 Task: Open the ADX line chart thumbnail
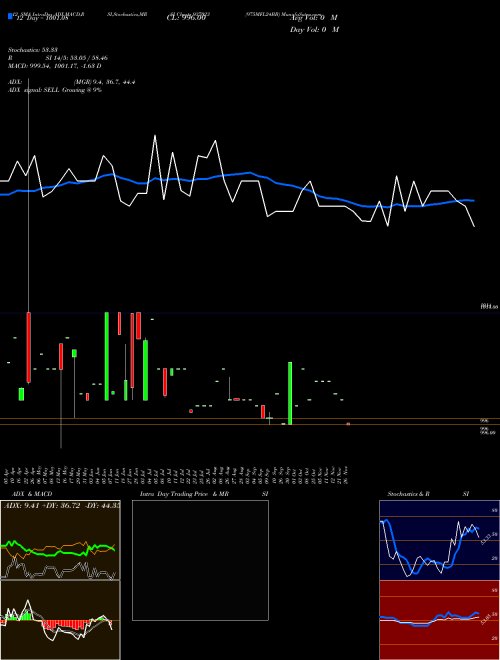60,540
